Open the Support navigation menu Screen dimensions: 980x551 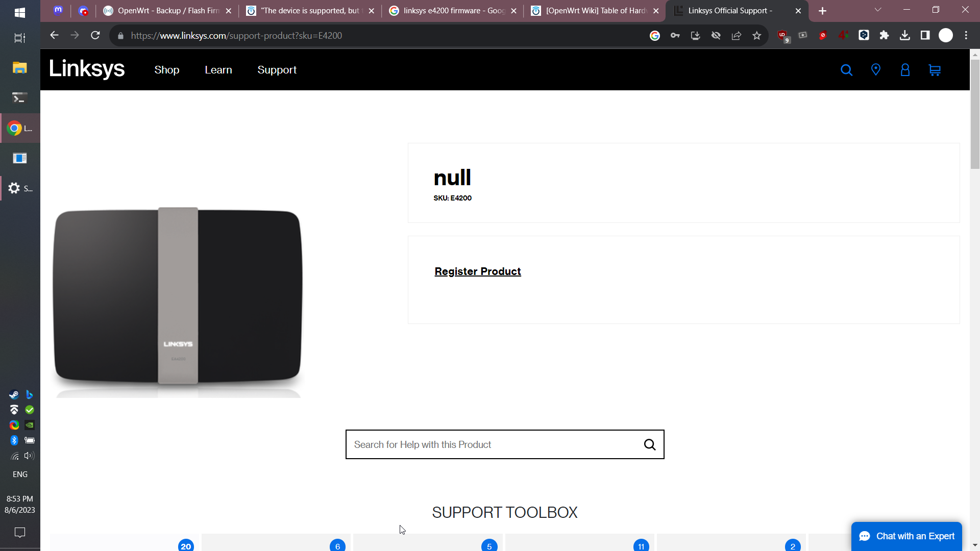pos(277,70)
